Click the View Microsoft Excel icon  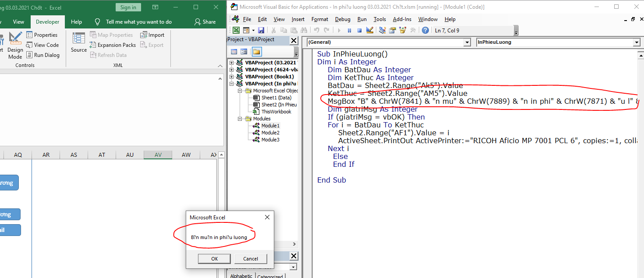pos(236,30)
